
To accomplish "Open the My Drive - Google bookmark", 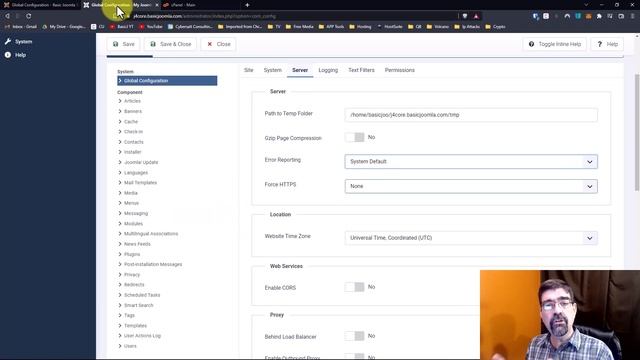I will tap(64, 27).
